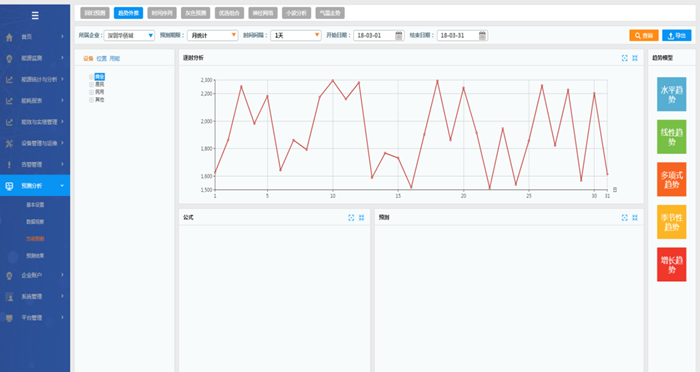Viewport: 700px width, 372px height.
Task: Select the 设备 tab in tree panel
Action: 88,59
